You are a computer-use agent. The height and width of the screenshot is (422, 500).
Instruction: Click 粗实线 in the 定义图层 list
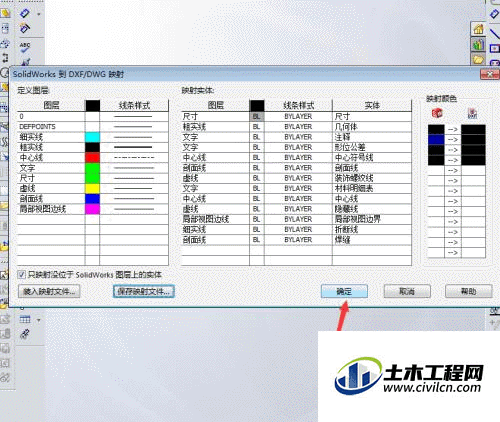coord(51,147)
